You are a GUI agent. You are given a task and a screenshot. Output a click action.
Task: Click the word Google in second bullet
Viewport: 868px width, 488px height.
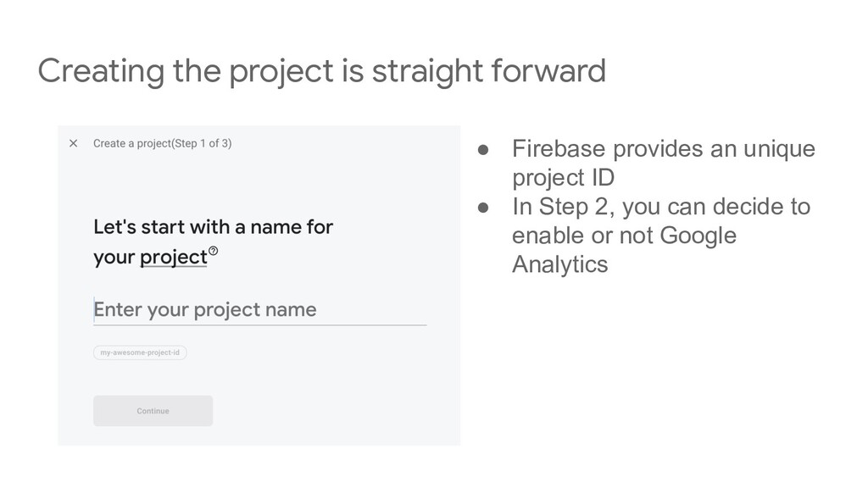698,236
